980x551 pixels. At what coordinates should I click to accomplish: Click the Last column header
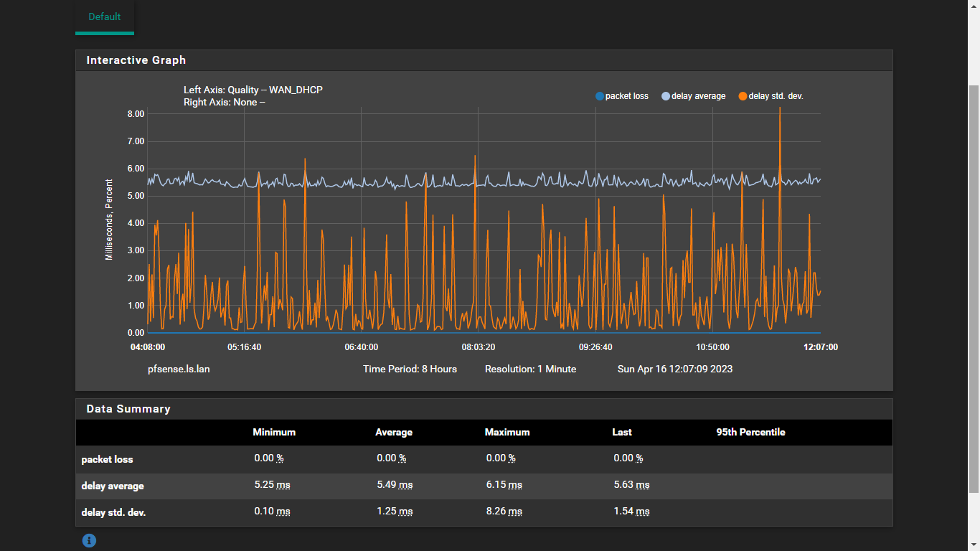[622, 432]
